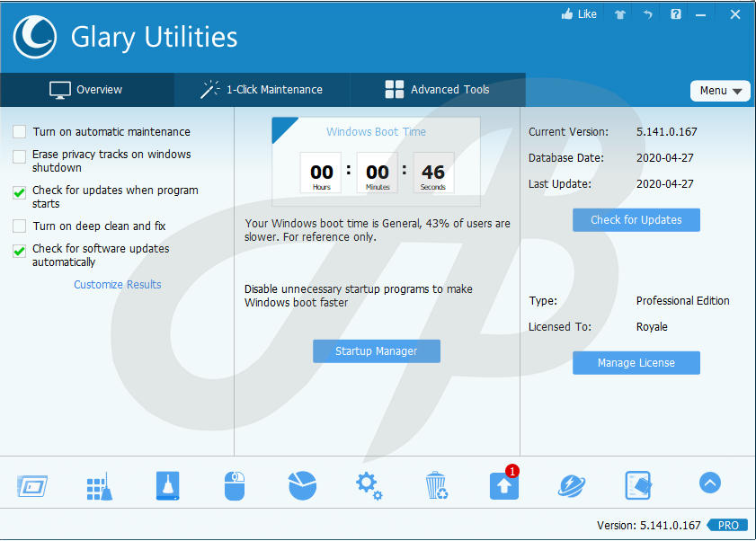The width and height of the screenshot is (756, 541).
Task: Switch to the Overview tab
Action: (x=87, y=90)
